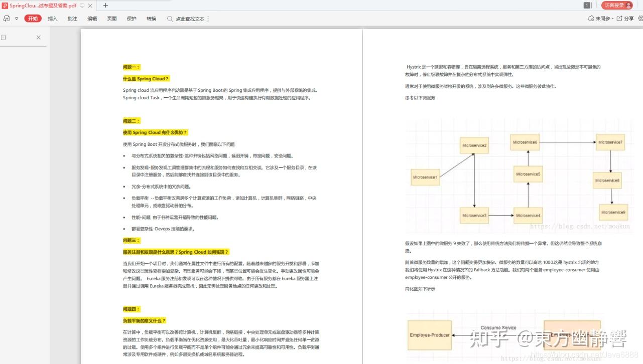Open the 保护 ribbon tab
This screenshot has width=643, height=364.
(x=132, y=19)
